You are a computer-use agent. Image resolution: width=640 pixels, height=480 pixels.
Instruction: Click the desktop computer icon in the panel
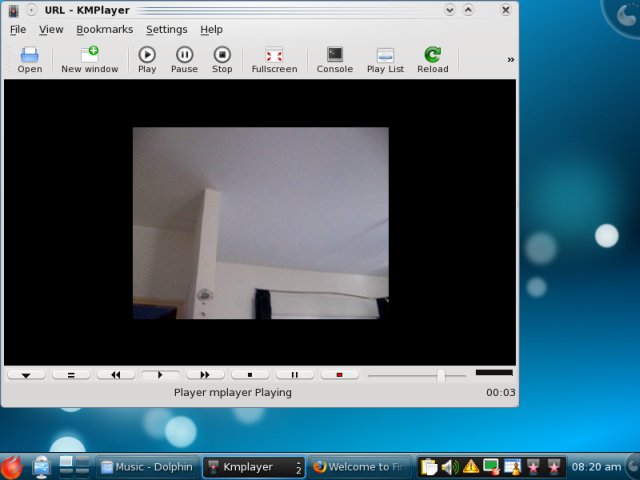click(42, 467)
